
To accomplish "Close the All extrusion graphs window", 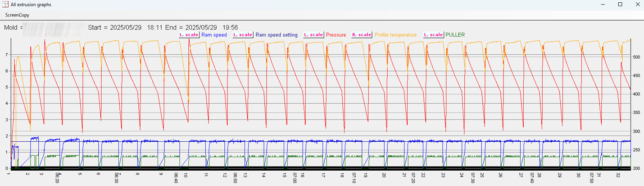I will pyautogui.click(x=635, y=5).
